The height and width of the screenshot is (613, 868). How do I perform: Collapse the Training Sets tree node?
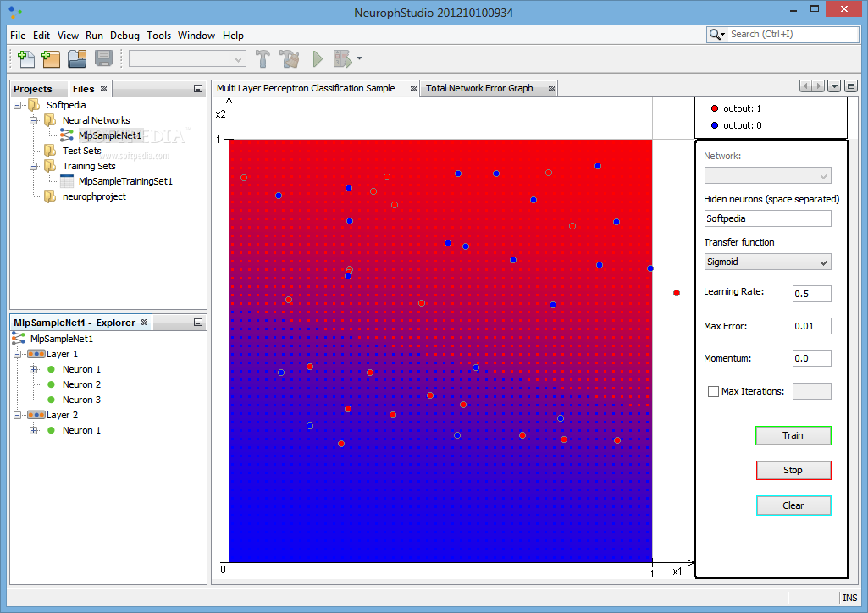(34, 166)
